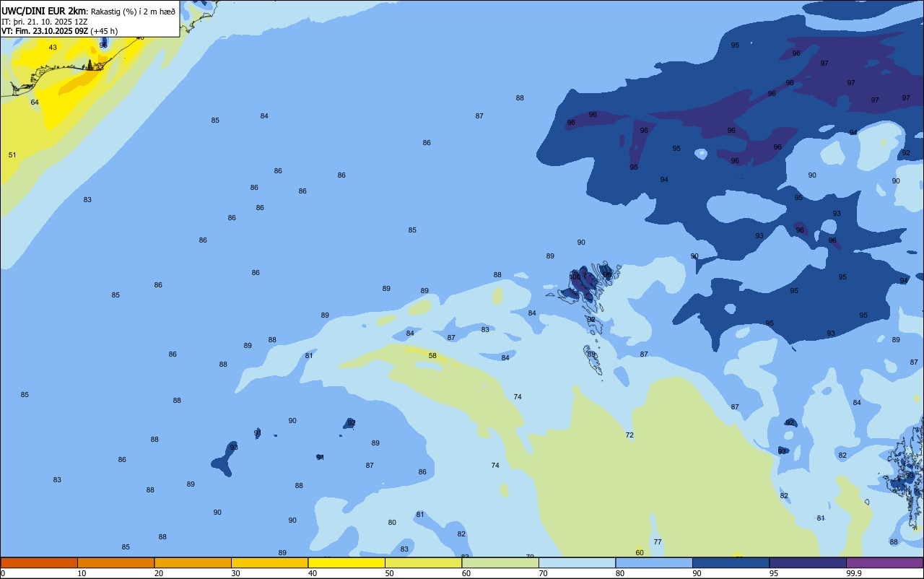
Task: Click the humidity value 77 on the map
Action: pyautogui.click(x=658, y=542)
